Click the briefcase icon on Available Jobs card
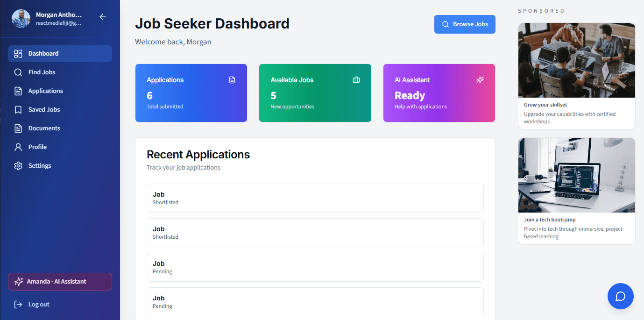Image resolution: width=644 pixels, height=320 pixels. click(x=356, y=79)
